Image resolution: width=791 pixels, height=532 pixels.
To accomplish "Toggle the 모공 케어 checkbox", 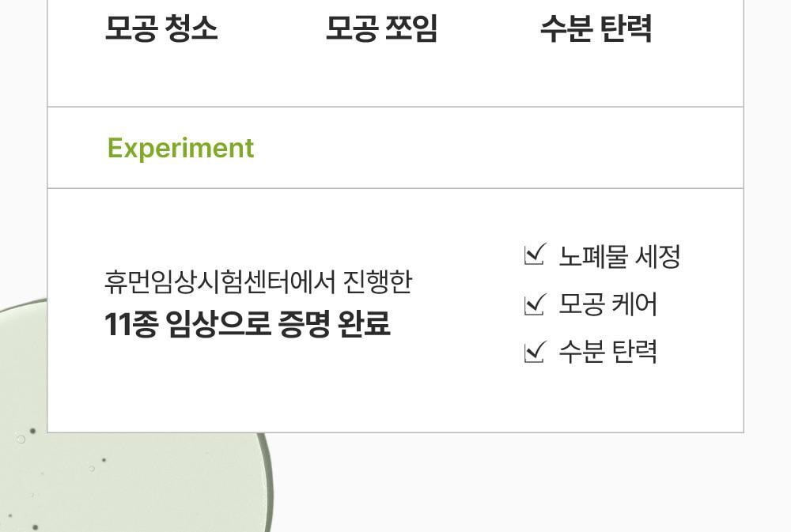I will coord(535,304).
